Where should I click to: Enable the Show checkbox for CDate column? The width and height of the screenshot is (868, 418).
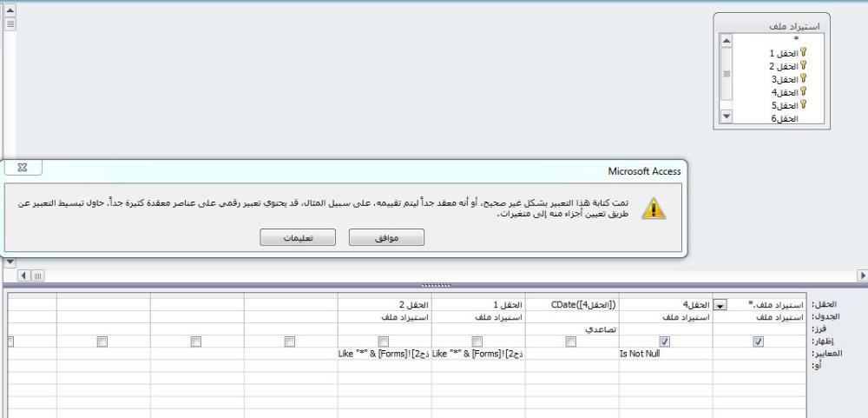click(570, 342)
